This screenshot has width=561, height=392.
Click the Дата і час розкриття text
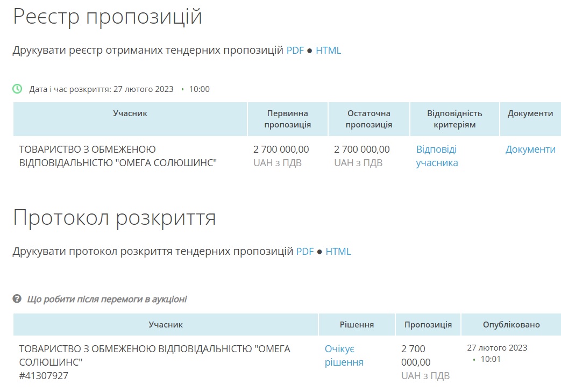tap(101, 89)
